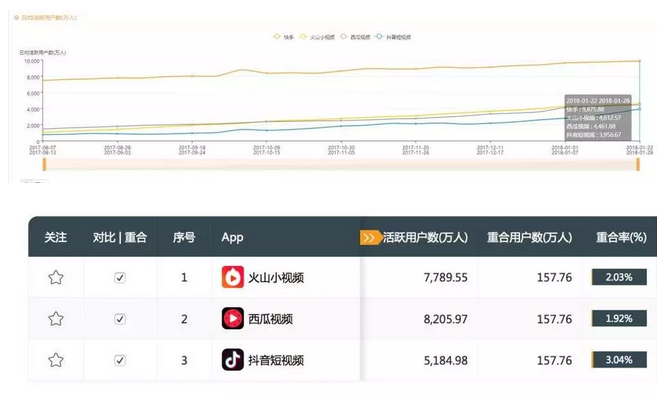
Task: Toggle 快手 series in chart legend
Action: (284, 36)
